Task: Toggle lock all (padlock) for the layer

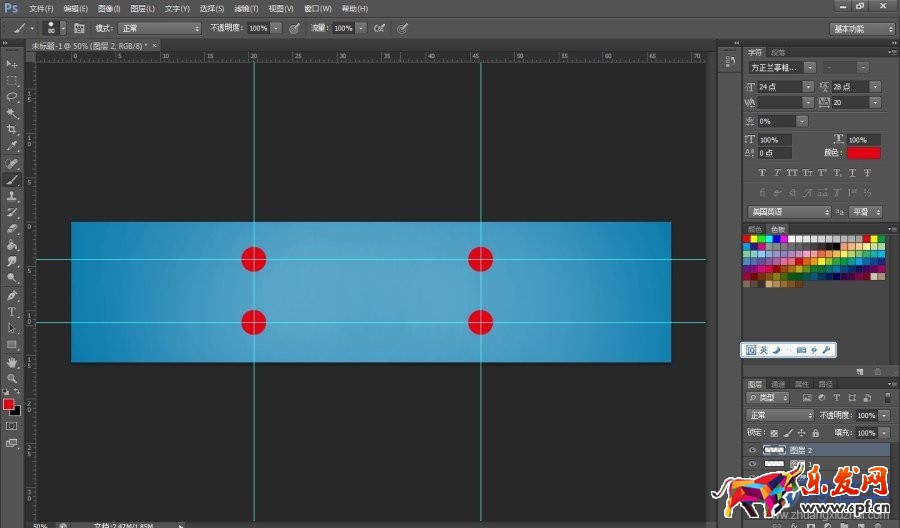Action: (816, 433)
